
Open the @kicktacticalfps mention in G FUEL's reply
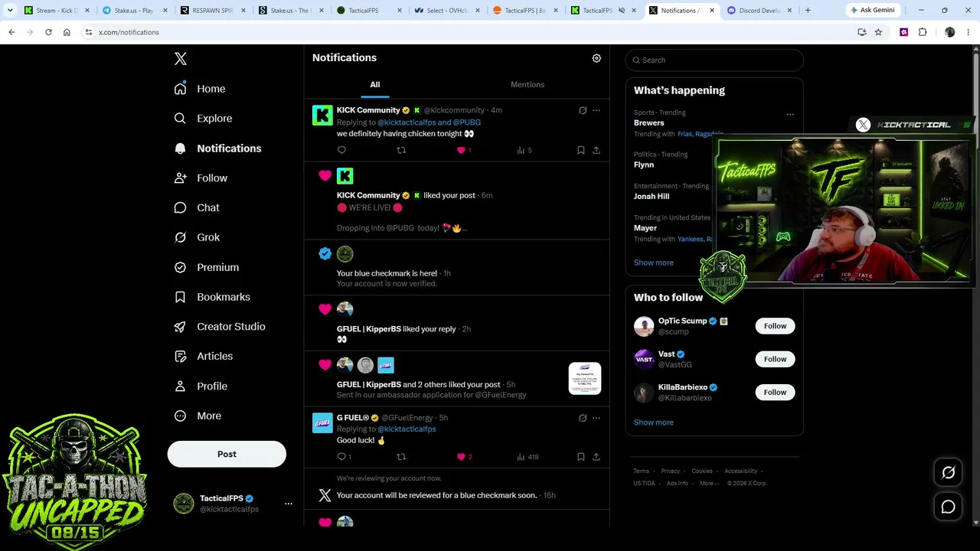coord(407,429)
